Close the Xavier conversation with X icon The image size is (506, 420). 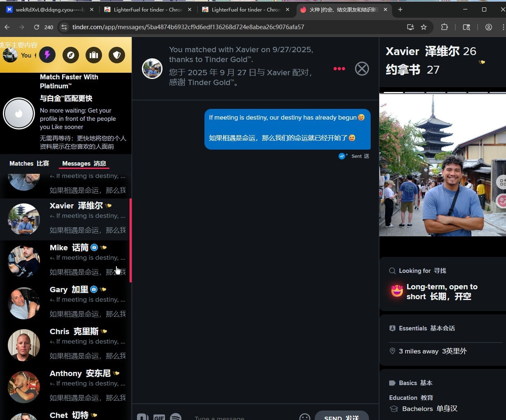362,69
